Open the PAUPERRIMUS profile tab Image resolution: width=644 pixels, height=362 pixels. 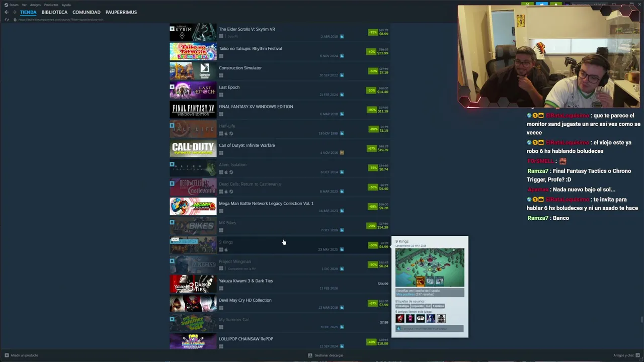[121, 12]
